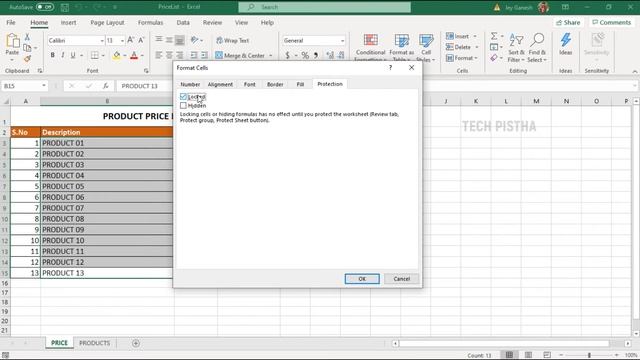Click AutoSum sigma icon

click(x=494, y=36)
